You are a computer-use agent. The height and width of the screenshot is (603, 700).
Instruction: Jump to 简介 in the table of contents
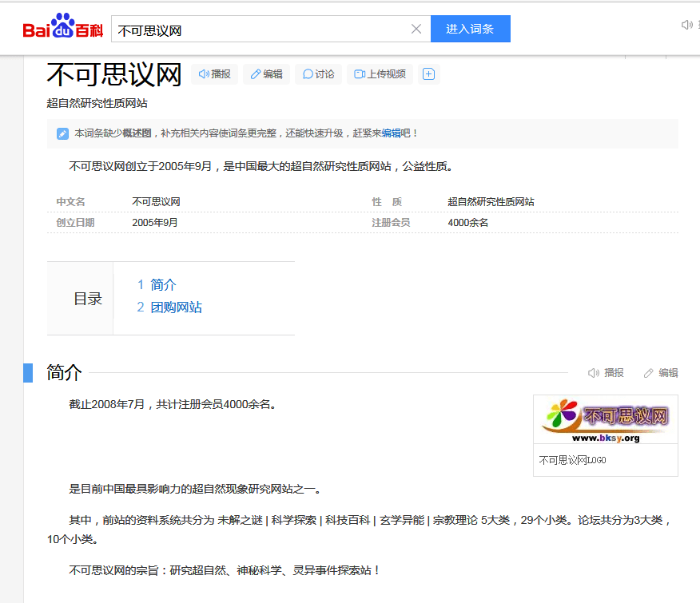tap(163, 285)
